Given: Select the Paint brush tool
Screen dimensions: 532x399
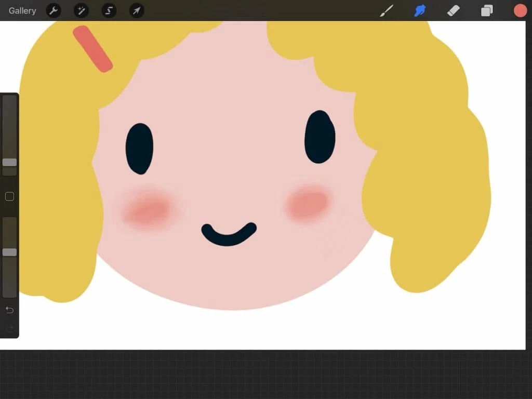Looking at the screenshot, I should [x=387, y=11].
